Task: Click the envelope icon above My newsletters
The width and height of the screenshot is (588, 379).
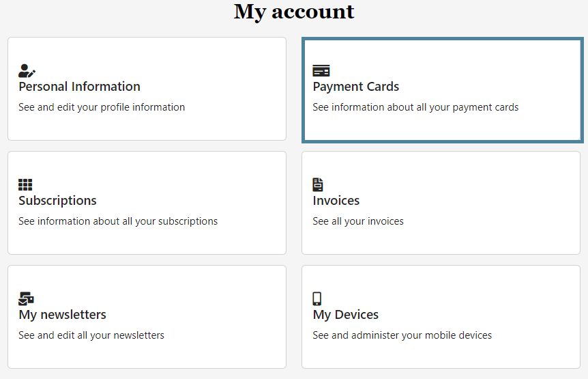Action: pyautogui.click(x=26, y=298)
